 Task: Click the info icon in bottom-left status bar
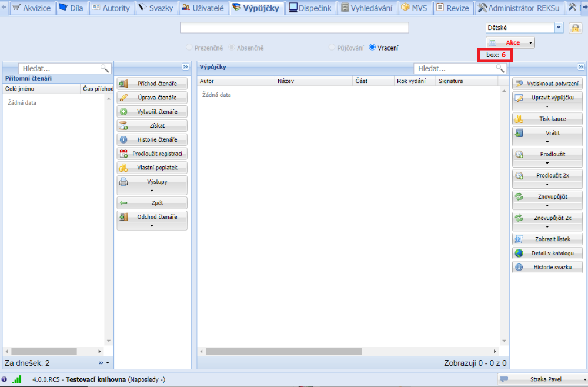click(x=5, y=380)
